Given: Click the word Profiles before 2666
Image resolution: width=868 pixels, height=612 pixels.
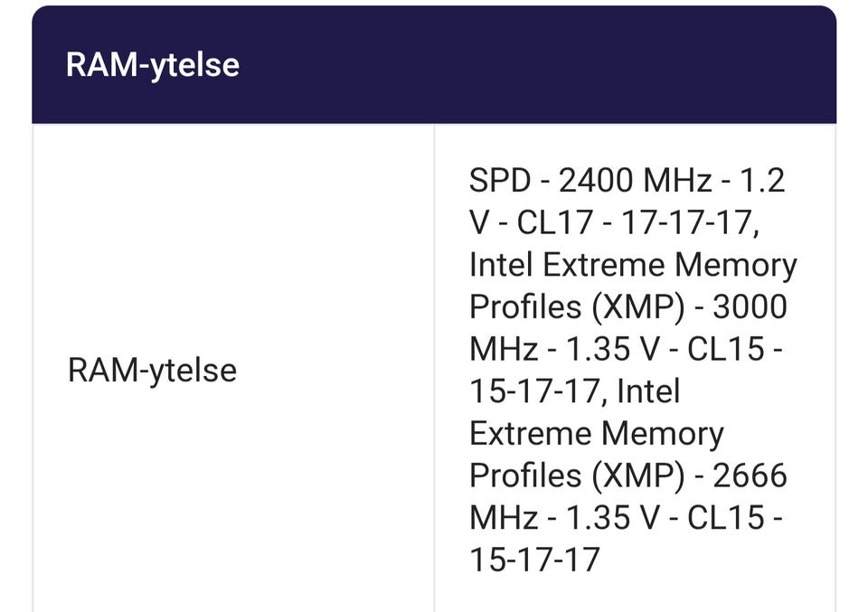Looking at the screenshot, I should coord(524,475).
